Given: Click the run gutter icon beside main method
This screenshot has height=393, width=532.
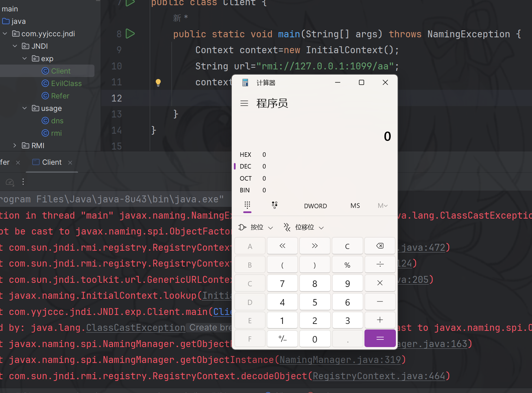Looking at the screenshot, I should tap(130, 34).
